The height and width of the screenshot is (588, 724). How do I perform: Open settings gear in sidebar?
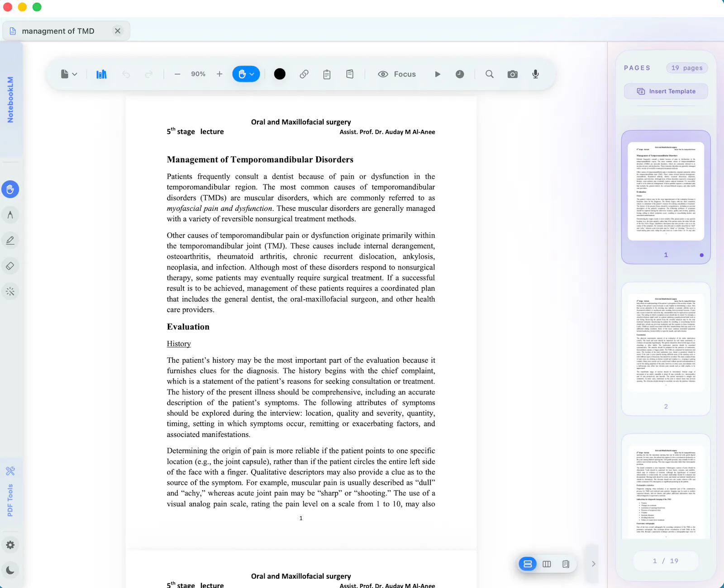(10, 545)
